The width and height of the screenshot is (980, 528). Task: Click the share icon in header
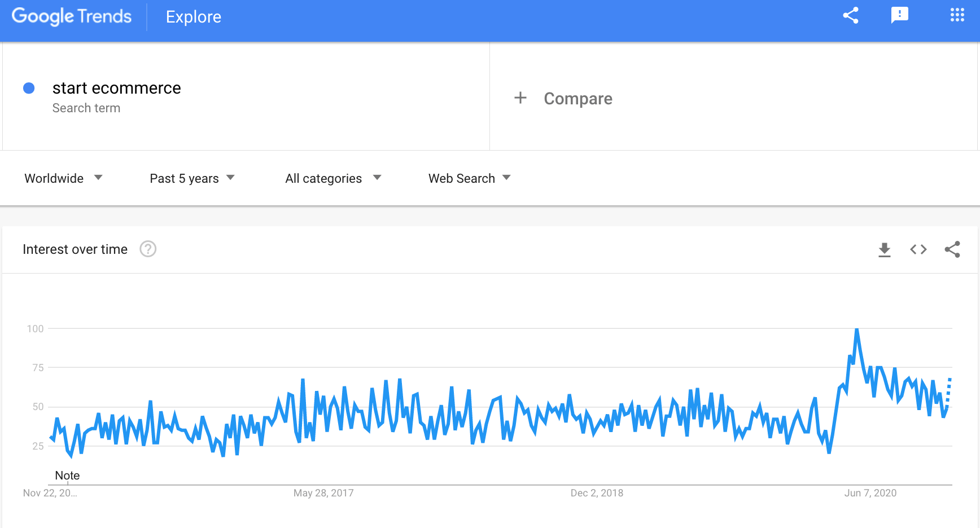850,15
